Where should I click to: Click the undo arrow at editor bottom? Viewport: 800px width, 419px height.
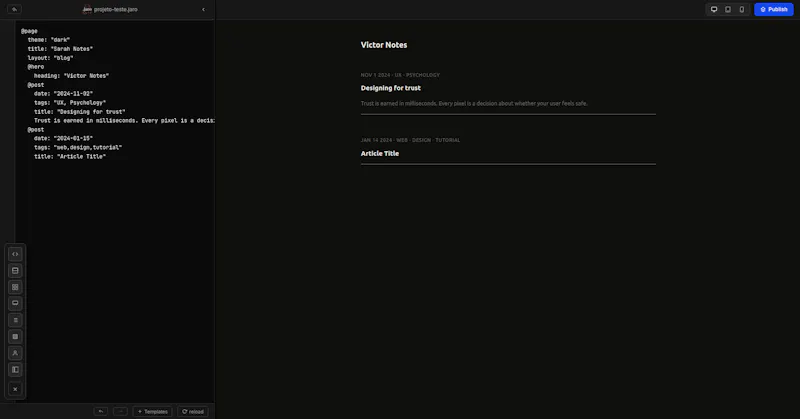[x=101, y=411]
